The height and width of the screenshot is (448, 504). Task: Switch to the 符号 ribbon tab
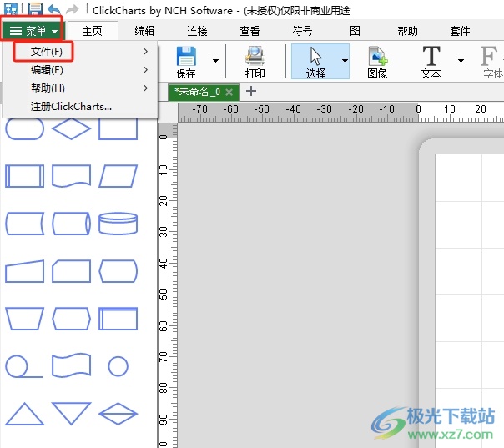click(x=302, y=31)
